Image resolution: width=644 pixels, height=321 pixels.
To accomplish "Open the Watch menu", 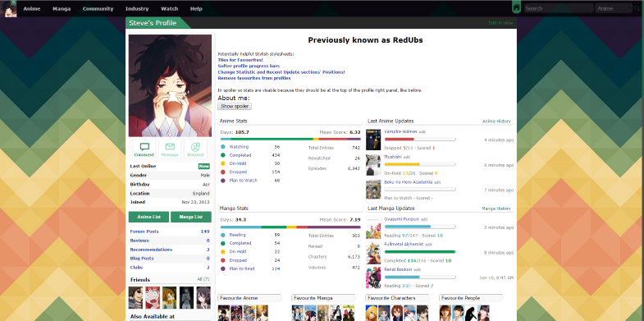I will pyautogui.click(x=169, y=9).
